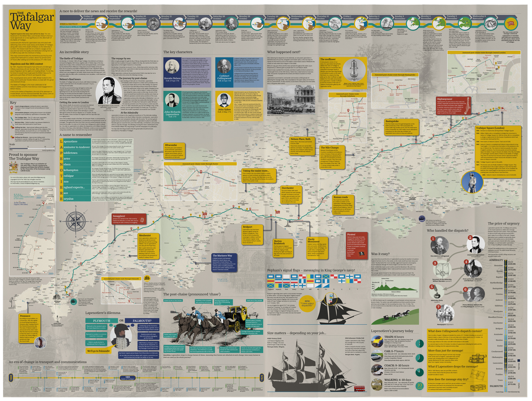Click the "Trafalgar Square (London)" callout heading
The width and height of the screenshot is (532, 401).
490,128
